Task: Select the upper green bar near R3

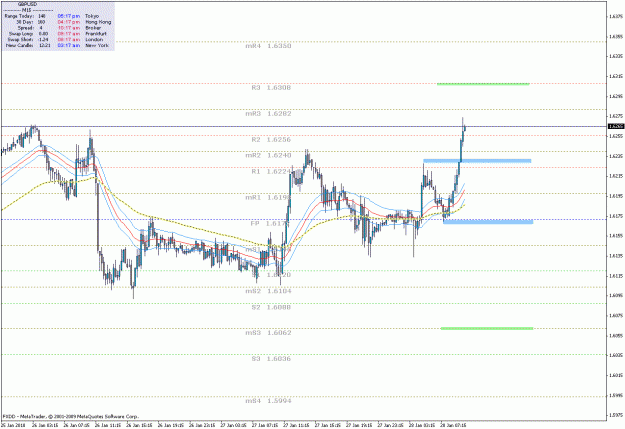Action: coord(483,84)
